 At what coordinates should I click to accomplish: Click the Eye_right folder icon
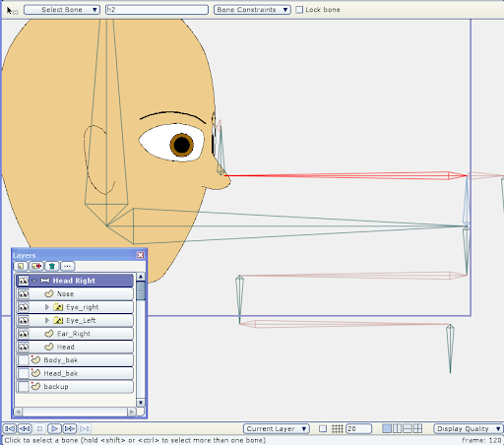click(58, 307)
